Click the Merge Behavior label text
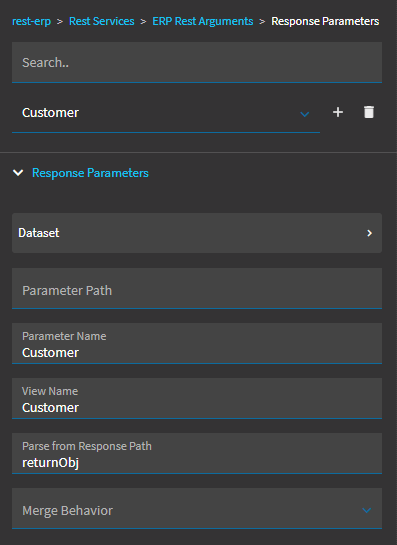This screenshot has width=397, height=545. click(67, 511)
